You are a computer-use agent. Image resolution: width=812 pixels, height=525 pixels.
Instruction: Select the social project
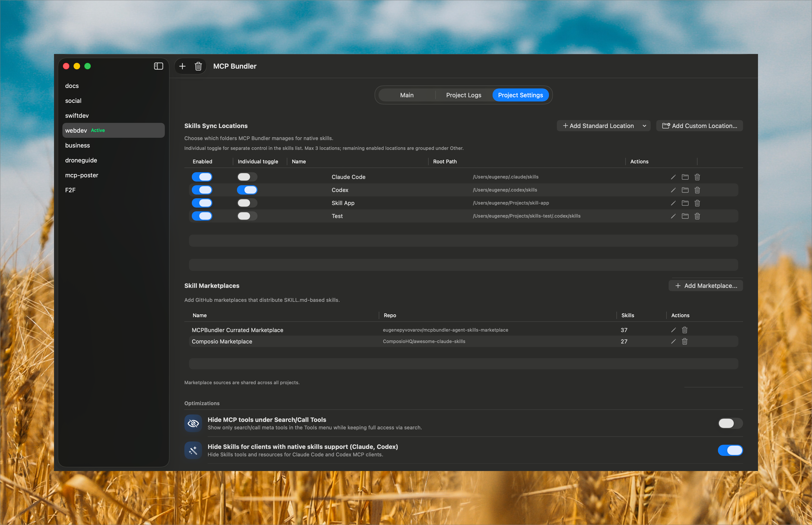point(114,101)
